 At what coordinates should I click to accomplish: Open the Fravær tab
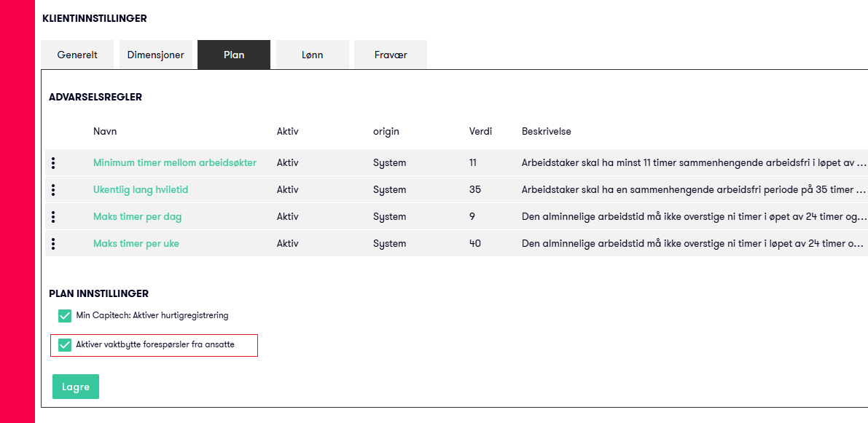coord(391,55)
